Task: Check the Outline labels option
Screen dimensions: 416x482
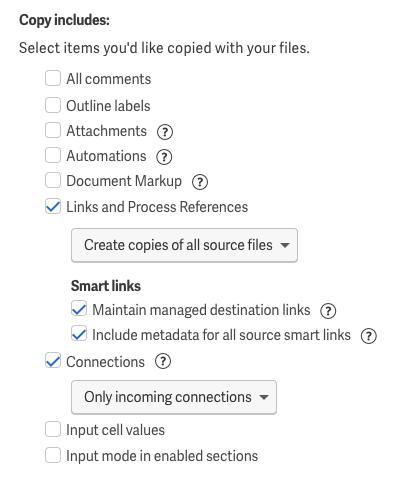Action: coord(53,105)
